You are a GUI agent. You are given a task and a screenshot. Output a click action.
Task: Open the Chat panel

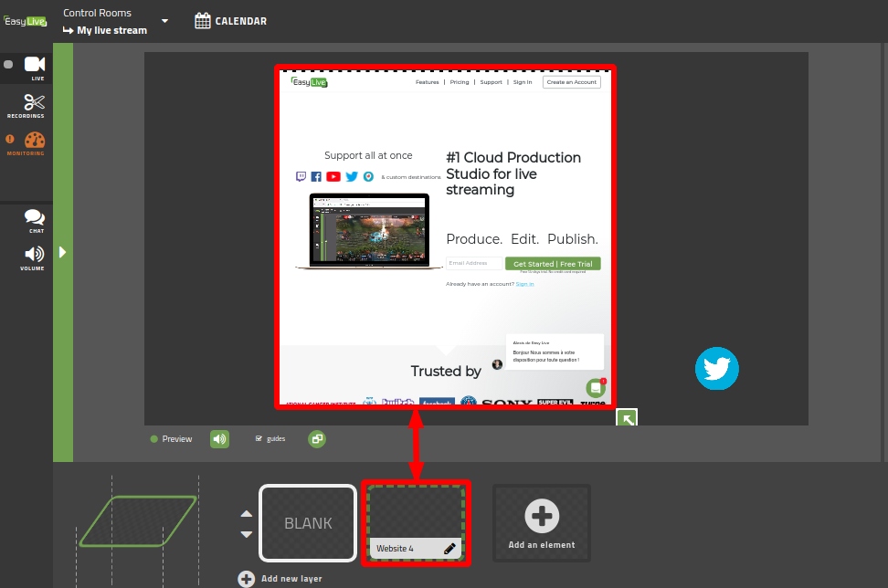coord(35,221)
